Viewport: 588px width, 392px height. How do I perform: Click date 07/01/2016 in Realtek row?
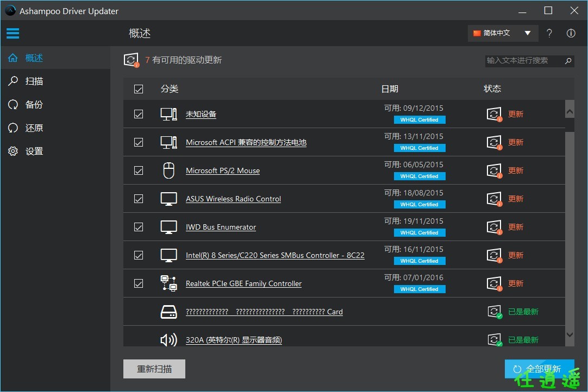tap(423, 277)
